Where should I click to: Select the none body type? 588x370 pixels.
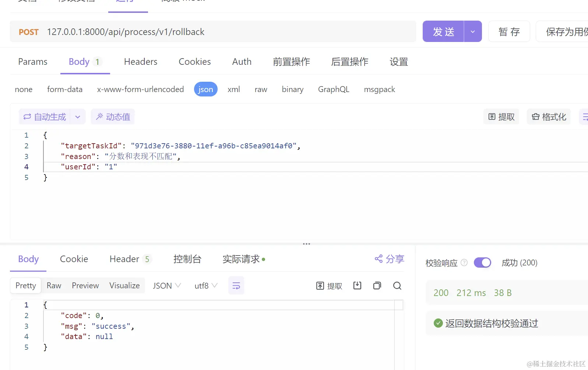tap(24, 89)
